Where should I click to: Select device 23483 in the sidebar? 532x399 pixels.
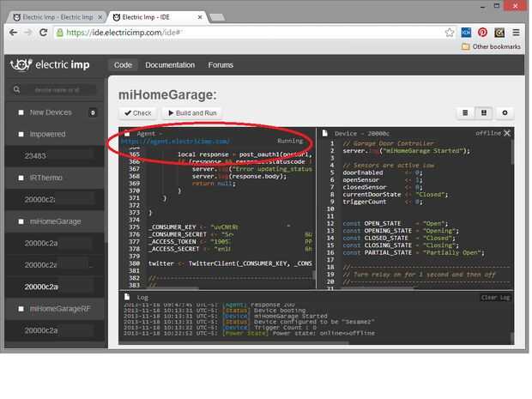coord(55,155)
